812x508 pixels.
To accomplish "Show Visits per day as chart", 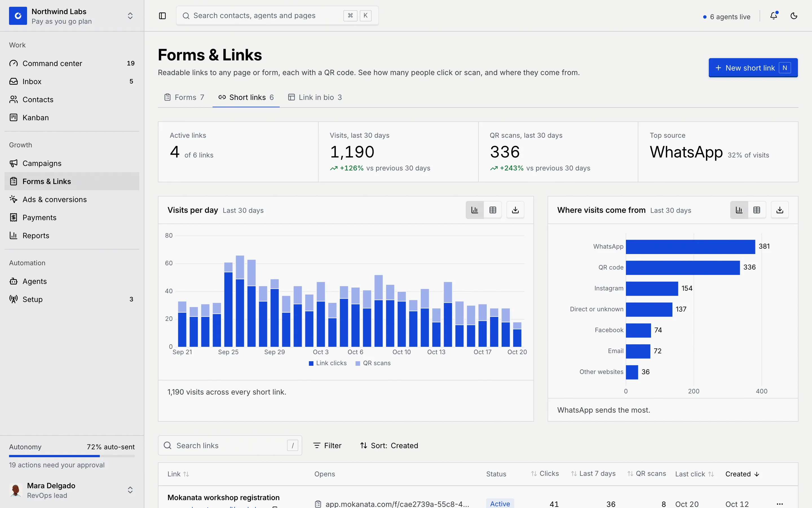I will pos(475,210).
